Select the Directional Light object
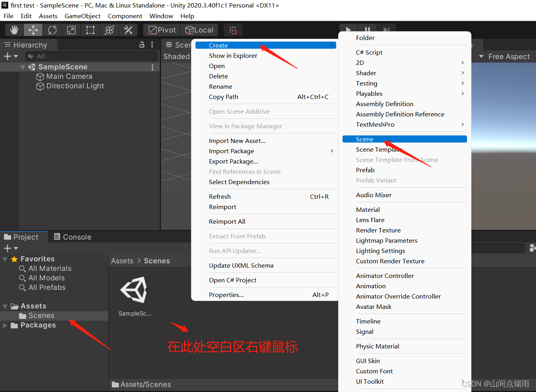This screenshot has width=536, height=392. (71, 86)
